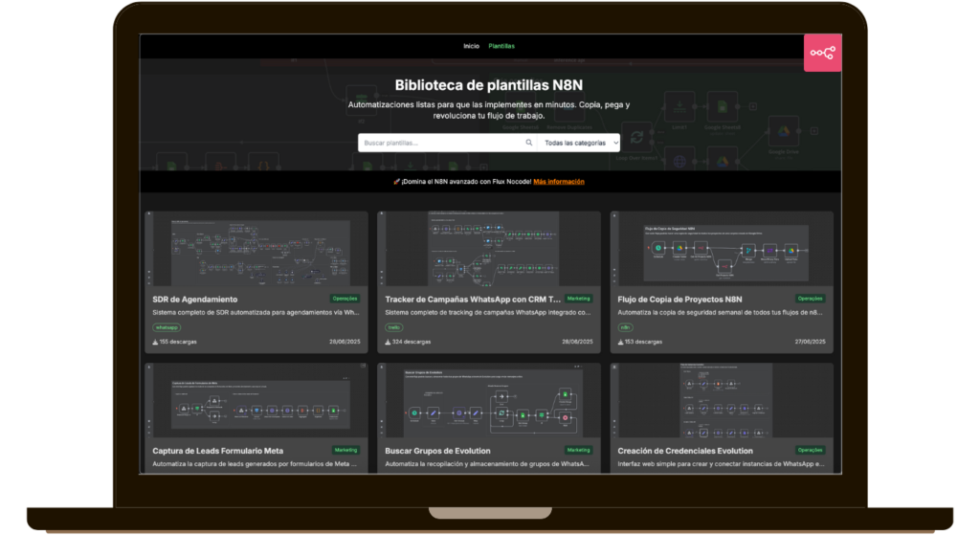Click the magnifier icon in the search box

coord(529,143)
